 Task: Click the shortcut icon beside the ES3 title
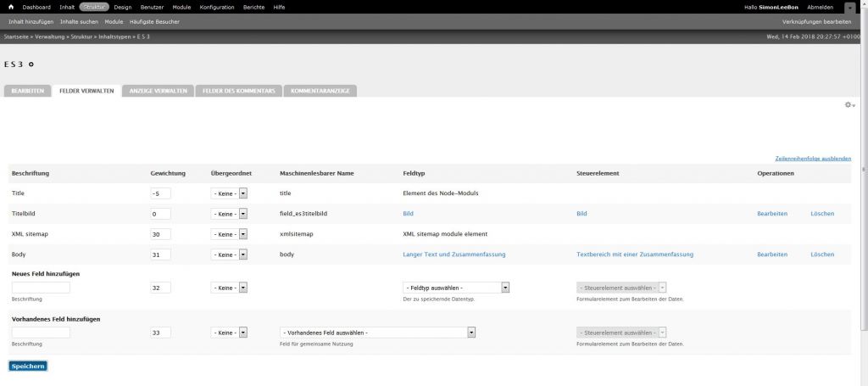pyautogui.click(x=31, y=64)
